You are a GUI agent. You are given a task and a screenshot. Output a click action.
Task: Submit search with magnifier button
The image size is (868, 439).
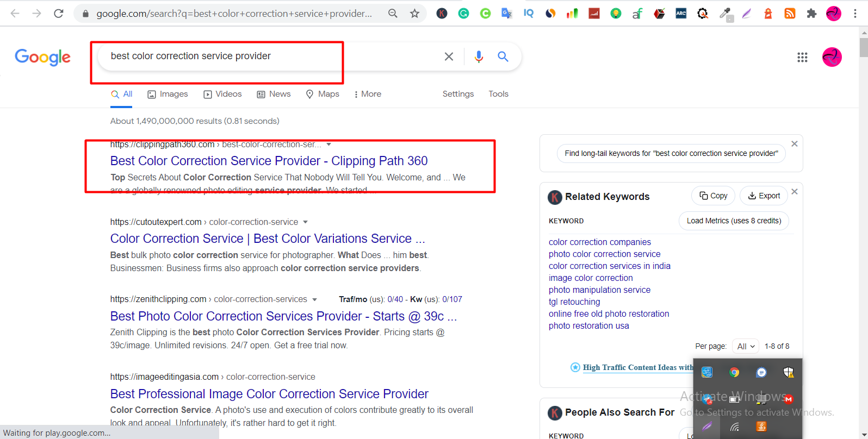click(503, 57)
